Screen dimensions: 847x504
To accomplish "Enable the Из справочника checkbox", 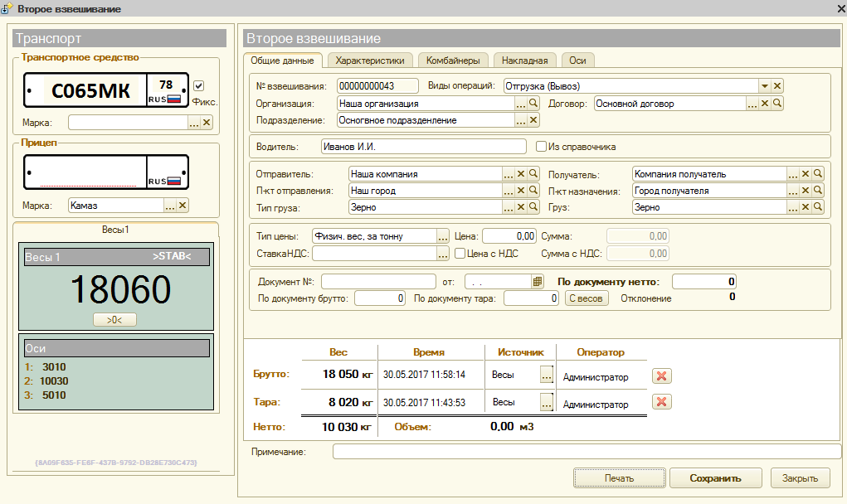I will pyautogui.click(x=542, y=147).
